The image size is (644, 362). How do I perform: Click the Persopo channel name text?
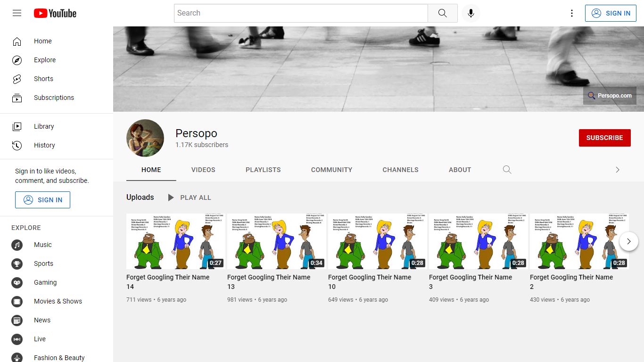[196, 133]
